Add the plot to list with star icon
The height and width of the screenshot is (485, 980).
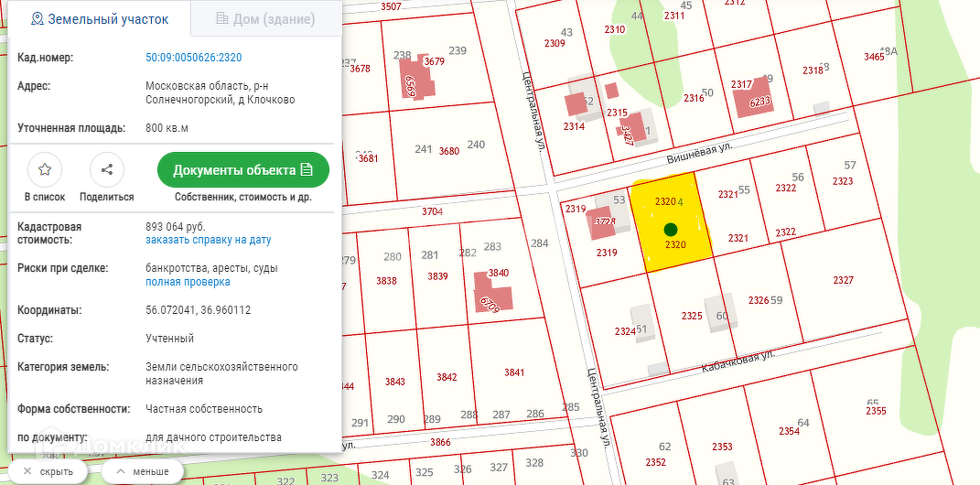click(45, 169)
